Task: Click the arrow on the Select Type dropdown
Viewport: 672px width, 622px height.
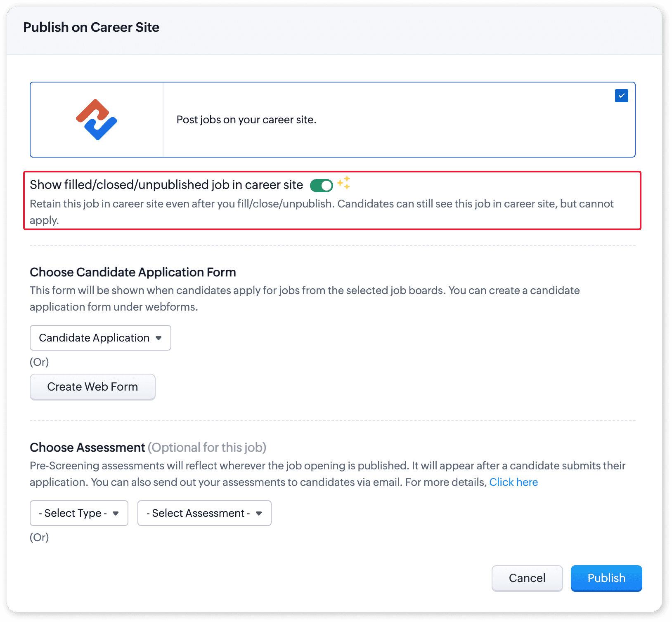Action: click(x=116, y=514)
